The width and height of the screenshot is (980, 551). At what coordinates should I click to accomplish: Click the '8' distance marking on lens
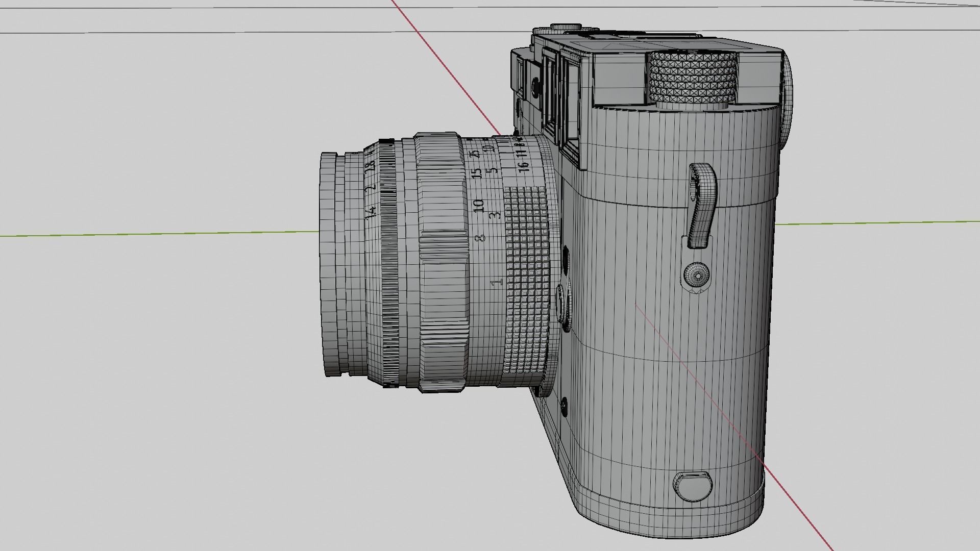479,238
